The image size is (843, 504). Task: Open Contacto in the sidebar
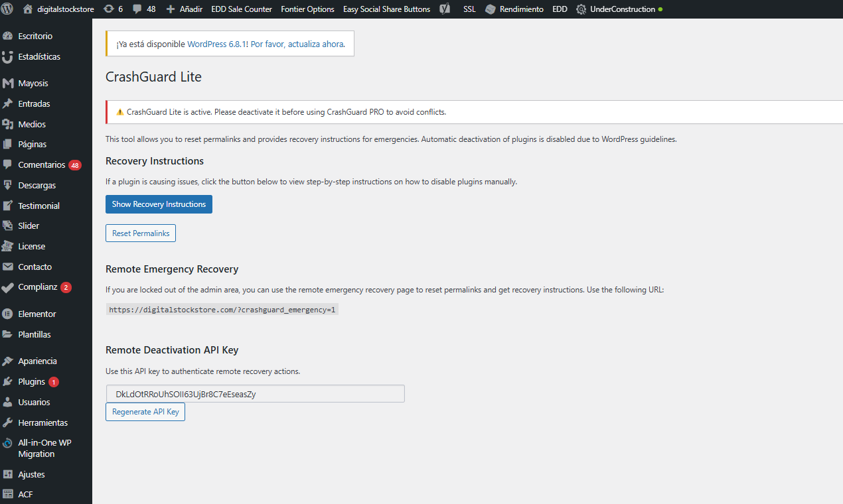pos(46,267)
